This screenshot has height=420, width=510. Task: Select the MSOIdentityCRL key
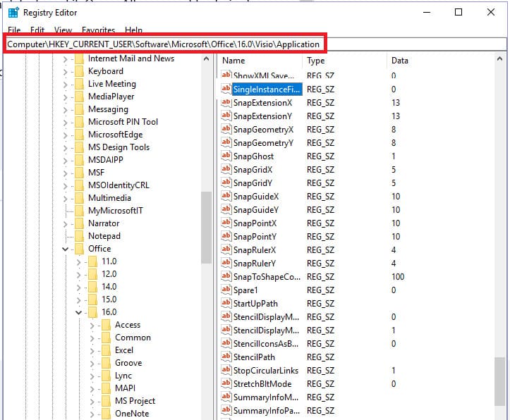tap(119, 185)
